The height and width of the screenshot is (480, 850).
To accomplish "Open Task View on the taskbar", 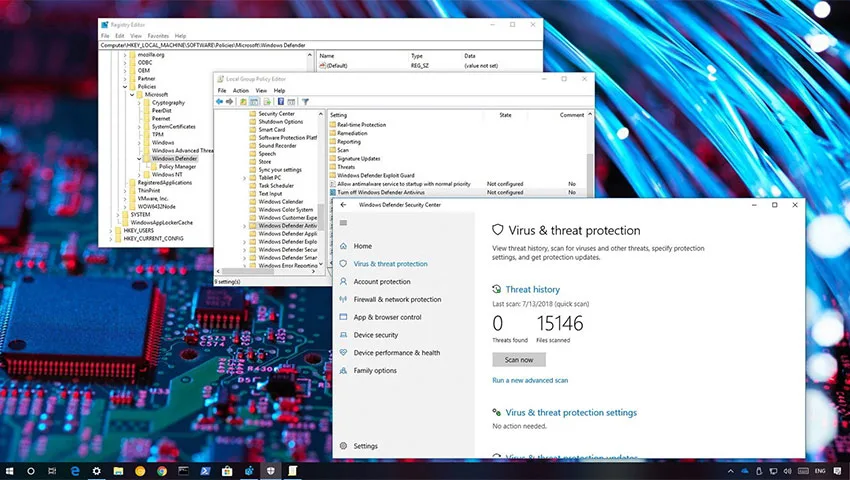I will coord(52,471).
